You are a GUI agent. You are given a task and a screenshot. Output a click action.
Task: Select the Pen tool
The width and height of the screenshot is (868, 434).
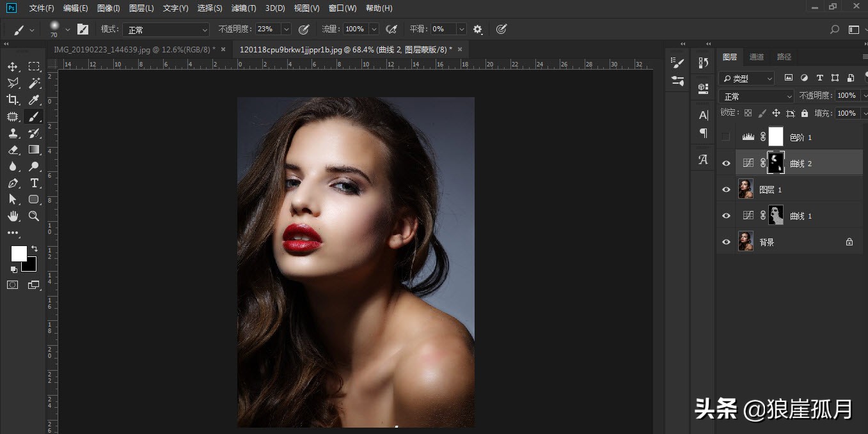pos(13,183)
